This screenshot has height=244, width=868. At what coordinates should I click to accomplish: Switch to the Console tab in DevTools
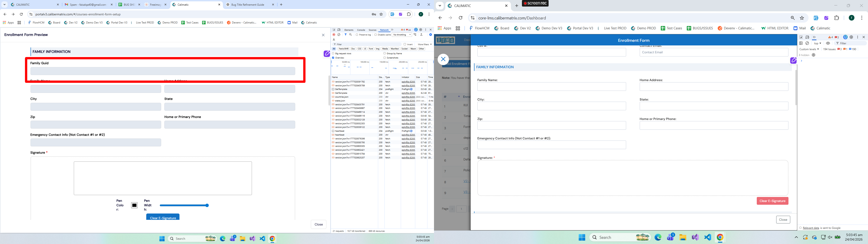pos(361,30)
